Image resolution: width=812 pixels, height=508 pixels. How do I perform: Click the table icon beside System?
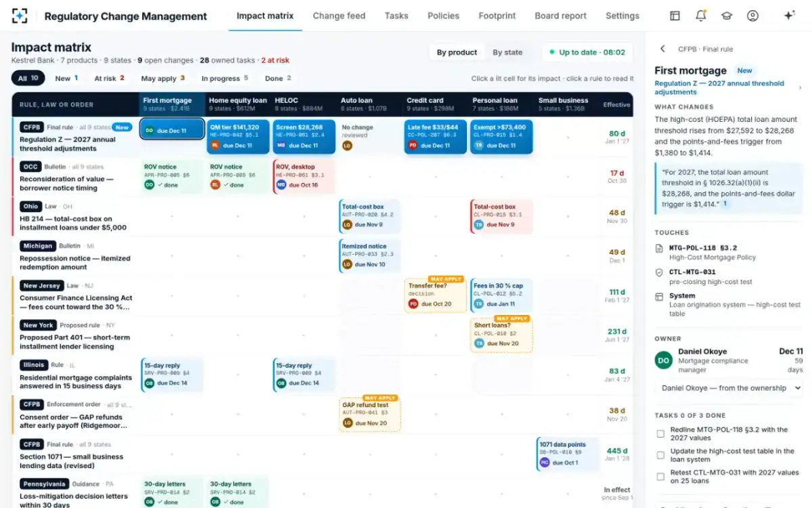coord(659,296)
